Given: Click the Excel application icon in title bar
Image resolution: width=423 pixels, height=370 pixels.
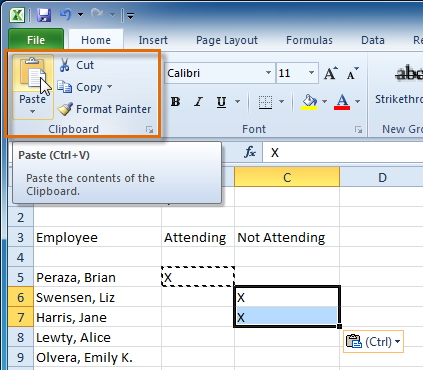Looking at the screenshot, I should point(17,15).
